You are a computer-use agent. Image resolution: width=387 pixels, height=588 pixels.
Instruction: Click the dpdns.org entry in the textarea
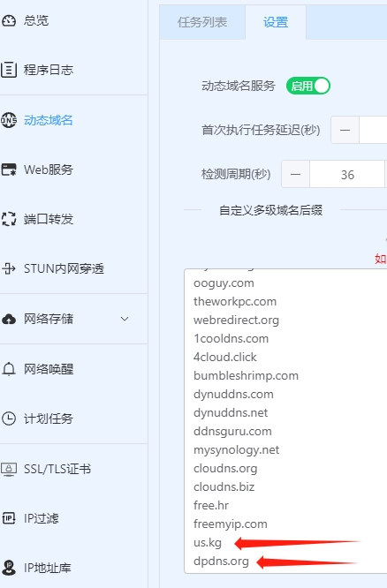[x=221, y=561]
